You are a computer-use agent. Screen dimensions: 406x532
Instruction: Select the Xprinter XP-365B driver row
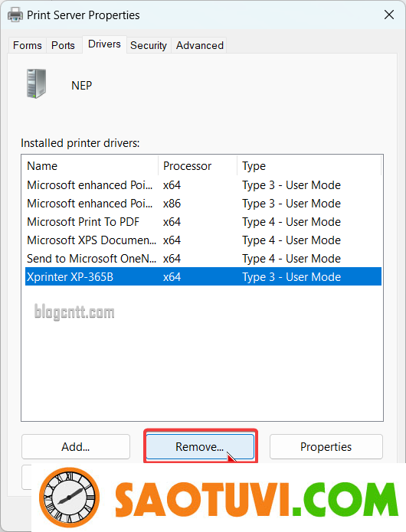click(x=203, y=277)
